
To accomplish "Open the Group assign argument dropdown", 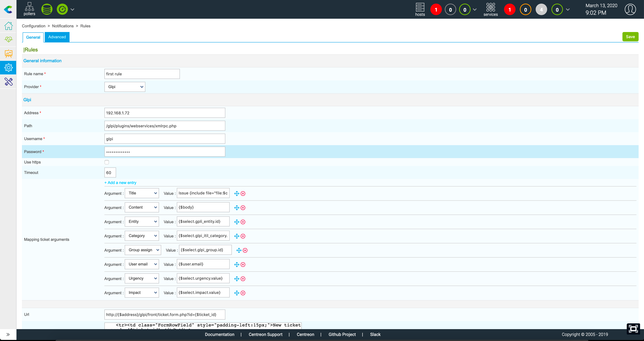I will (x=143, y=250).
